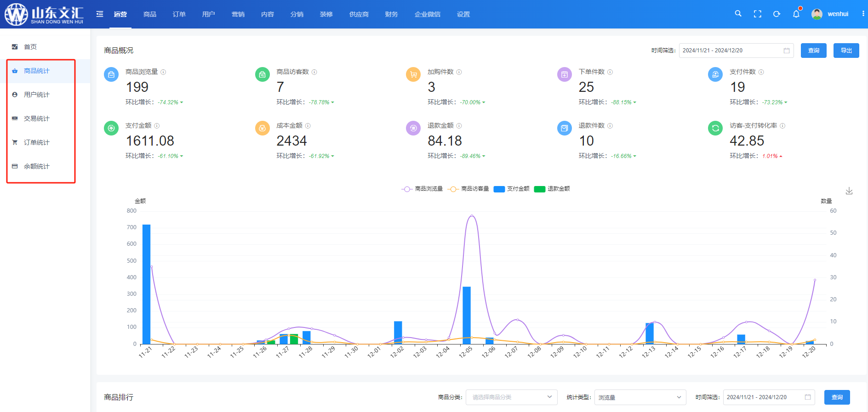The height and width of the screenshot is (412, 868).
Task: Click the 12-02 blue payment bar
Action: (x=398, y=333)
